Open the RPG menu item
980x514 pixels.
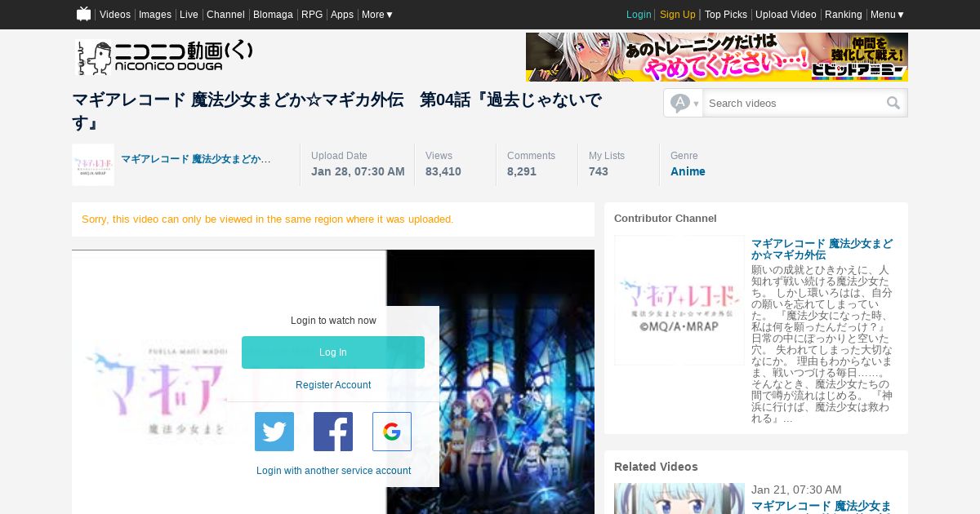click(312, 15)
